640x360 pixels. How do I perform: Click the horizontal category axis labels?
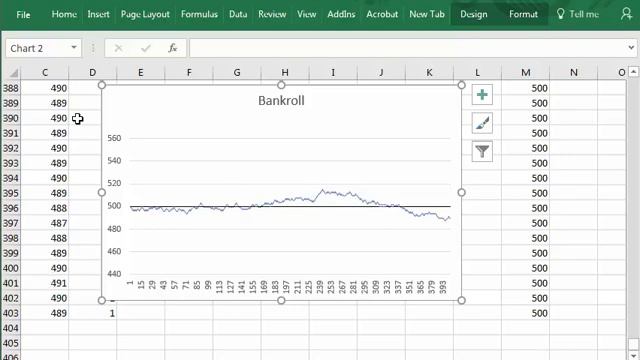pyautogui.click(x=288, y=287)
